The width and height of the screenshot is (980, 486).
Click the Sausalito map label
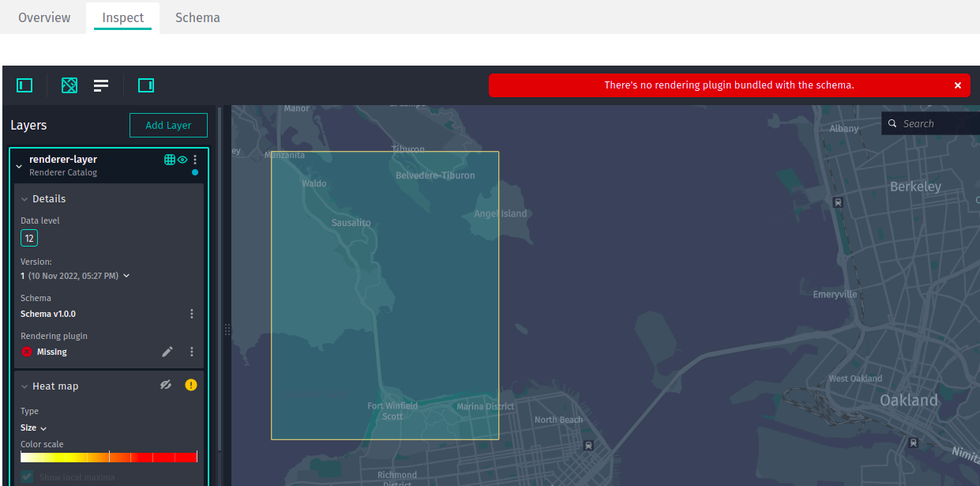point(351,223)
